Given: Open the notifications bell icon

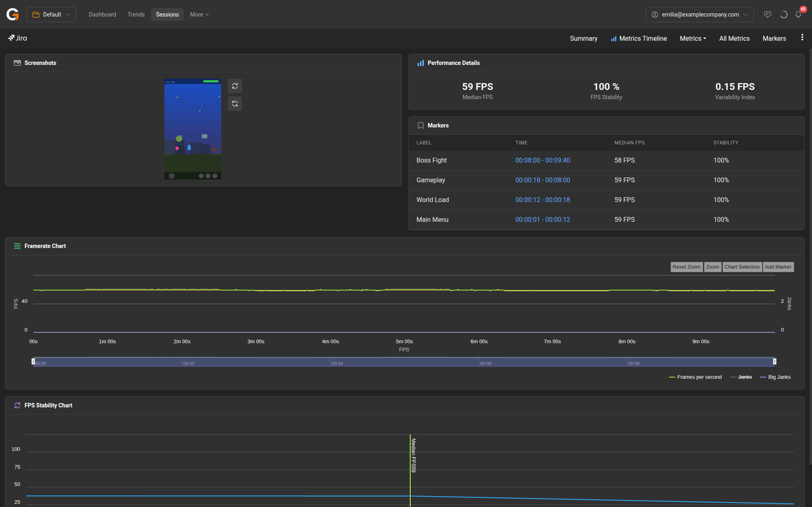Looking at the screenshot, I should click(x=798, y=15).
